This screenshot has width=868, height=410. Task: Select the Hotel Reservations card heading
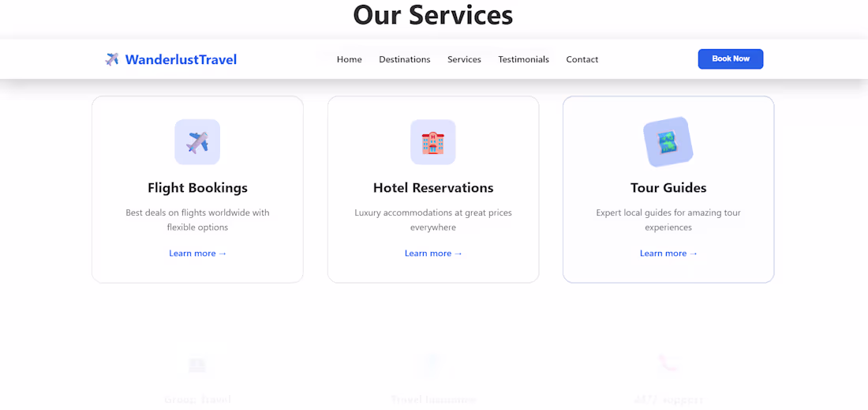coord(433,188)
